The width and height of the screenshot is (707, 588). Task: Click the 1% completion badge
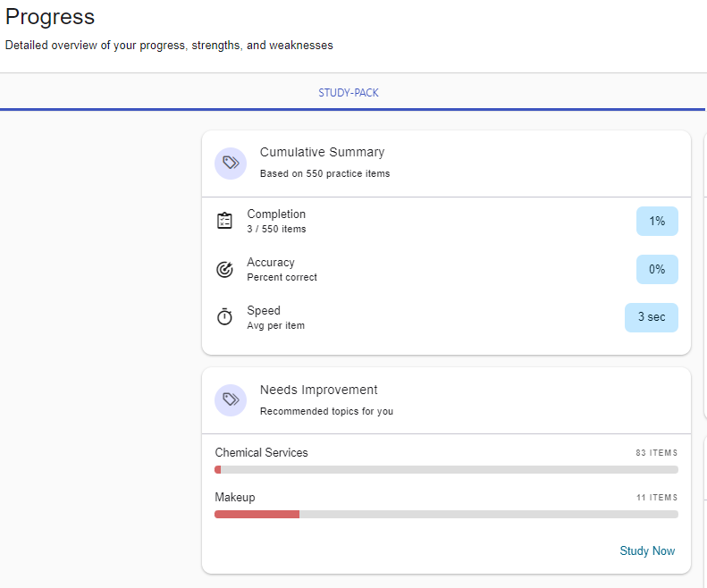point(657,221)
